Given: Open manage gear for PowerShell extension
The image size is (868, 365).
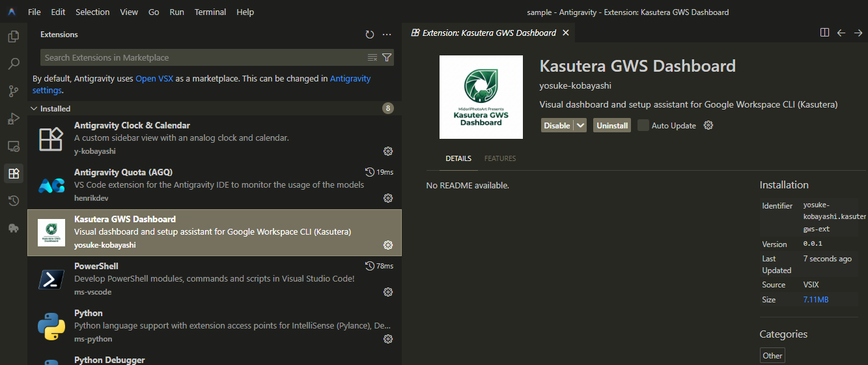Looking at the screenshot, I should (x=388, y=292).
